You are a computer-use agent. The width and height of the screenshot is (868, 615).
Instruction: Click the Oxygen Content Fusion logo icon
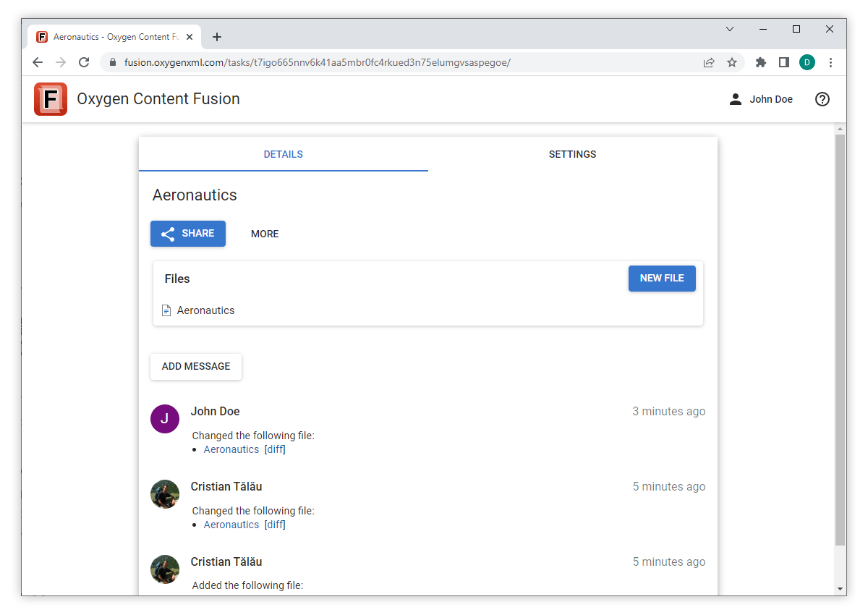click(51, 99)
